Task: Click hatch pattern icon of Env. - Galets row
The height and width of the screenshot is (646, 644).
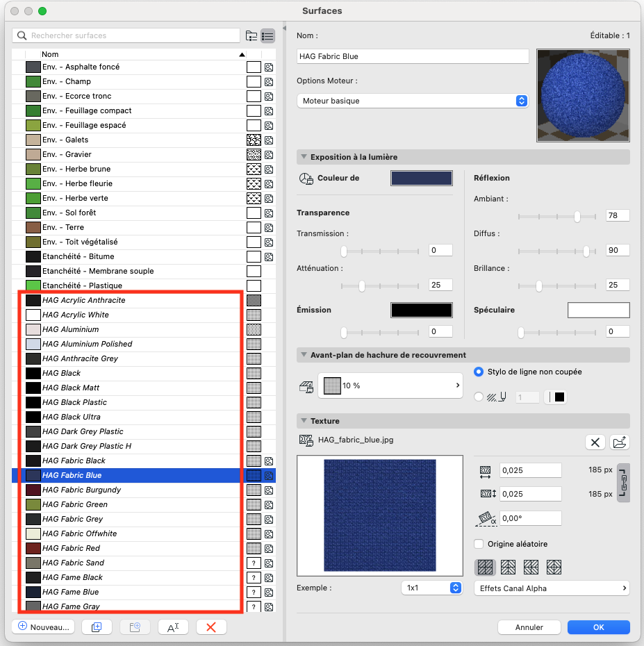Action: 254,140
